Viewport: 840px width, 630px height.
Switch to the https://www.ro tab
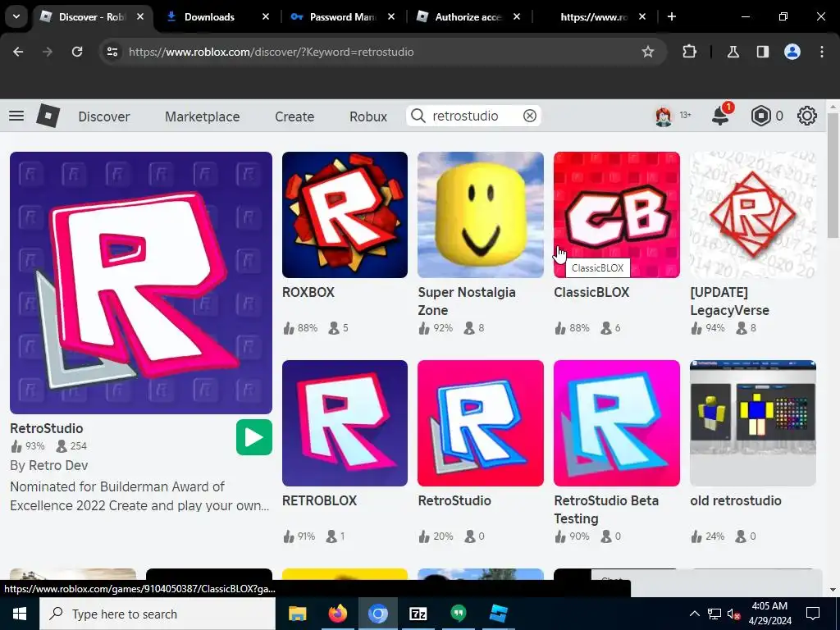594,16
